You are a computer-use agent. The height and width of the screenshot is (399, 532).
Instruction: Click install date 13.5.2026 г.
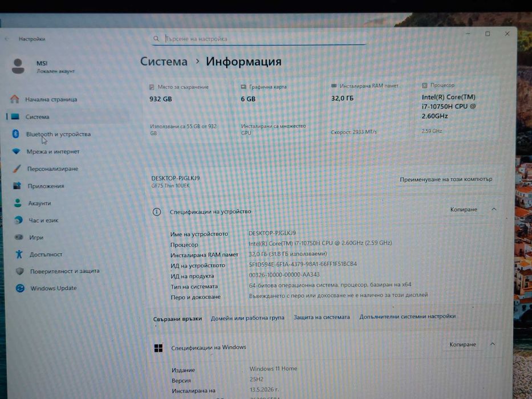(x=265, y=389)
